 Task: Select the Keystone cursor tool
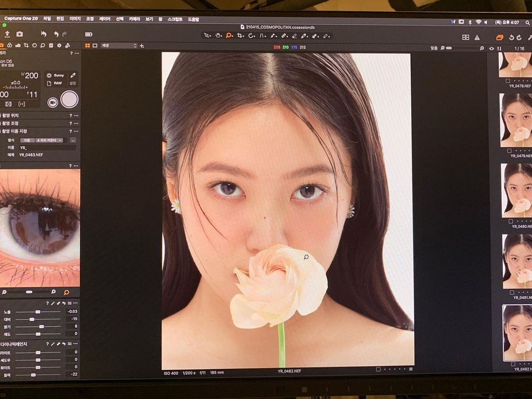pyautogui.click(x=262, y=35)
